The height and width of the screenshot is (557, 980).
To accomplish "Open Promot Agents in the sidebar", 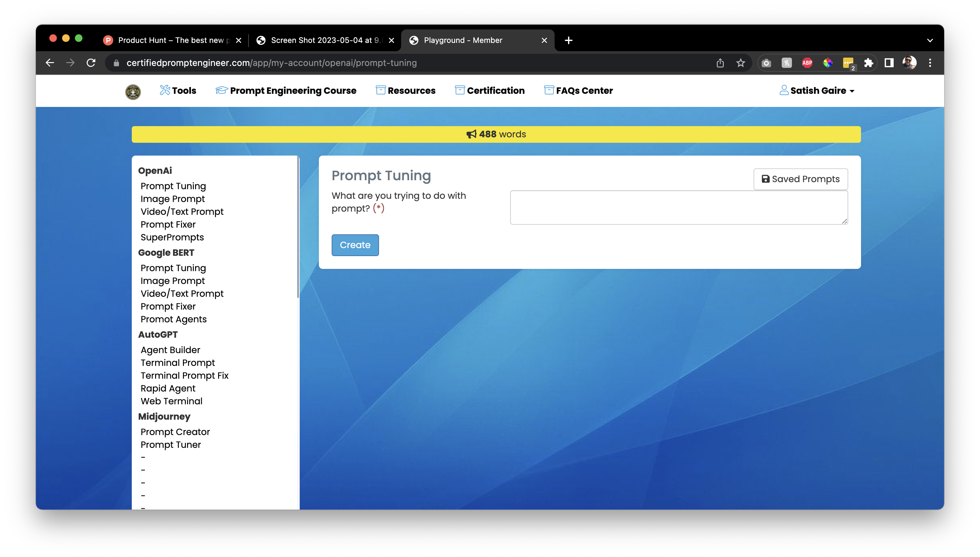I will point(174,319).
